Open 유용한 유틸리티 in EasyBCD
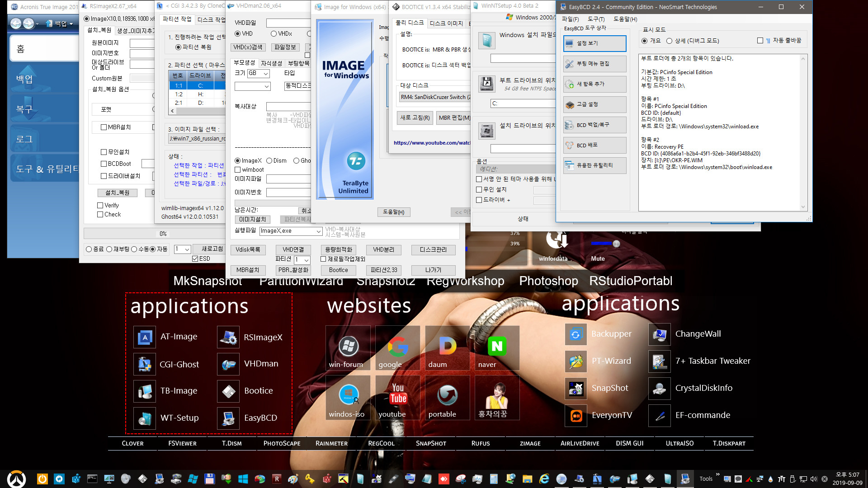The width and height of the screenshot is (868, 488). [x=594, y=165]
